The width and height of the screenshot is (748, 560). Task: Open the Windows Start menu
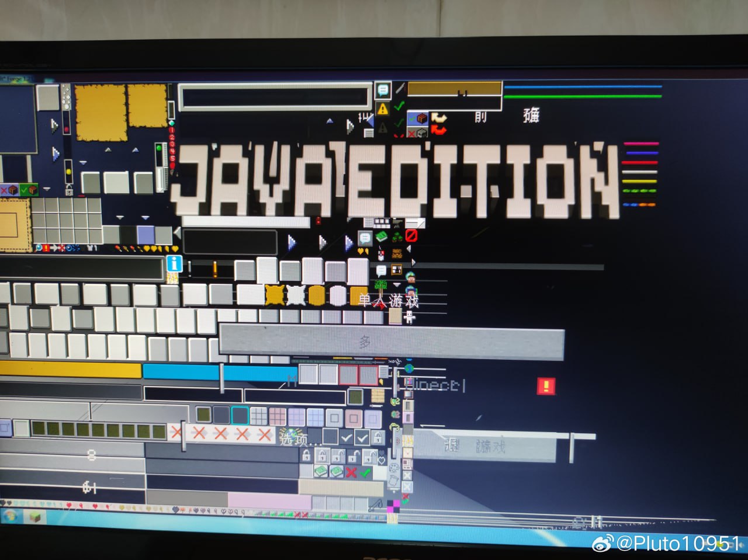[10, 517]
